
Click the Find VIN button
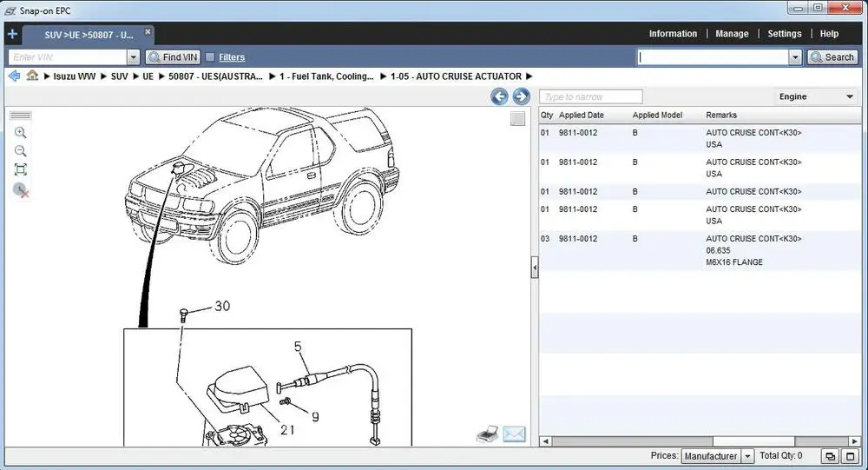[x=173, y=57]
